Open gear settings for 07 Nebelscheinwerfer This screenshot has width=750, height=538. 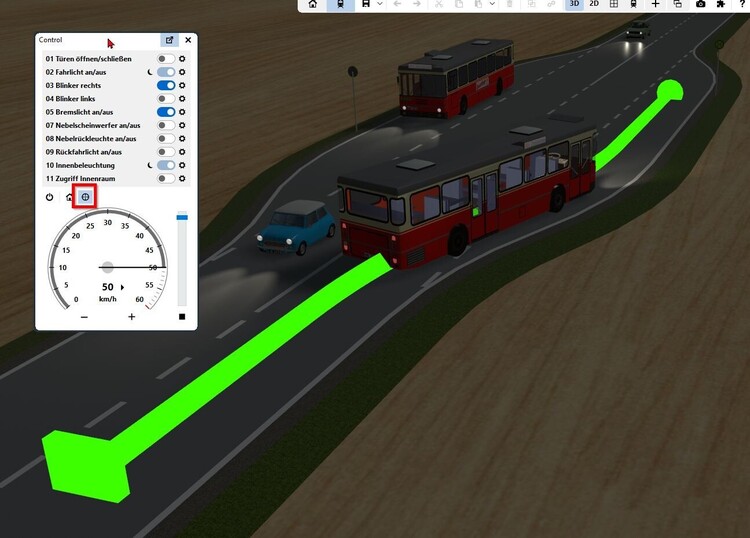[182, 125]
